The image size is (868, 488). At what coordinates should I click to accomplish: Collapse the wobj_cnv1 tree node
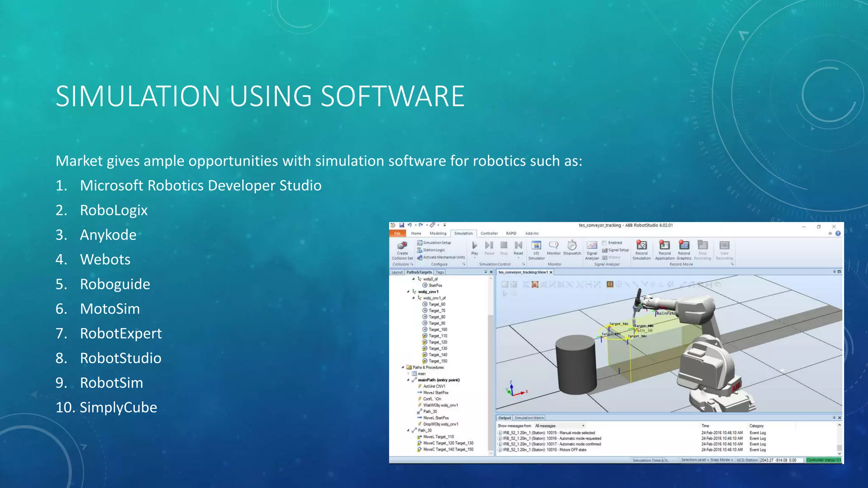(408, 291)
